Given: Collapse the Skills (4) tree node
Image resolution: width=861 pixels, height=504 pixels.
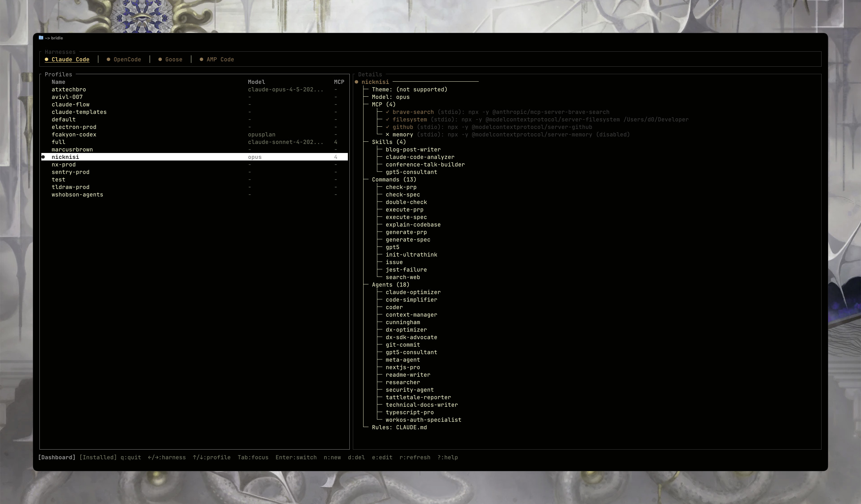Looking at the screenshot, I should (389, 142).
